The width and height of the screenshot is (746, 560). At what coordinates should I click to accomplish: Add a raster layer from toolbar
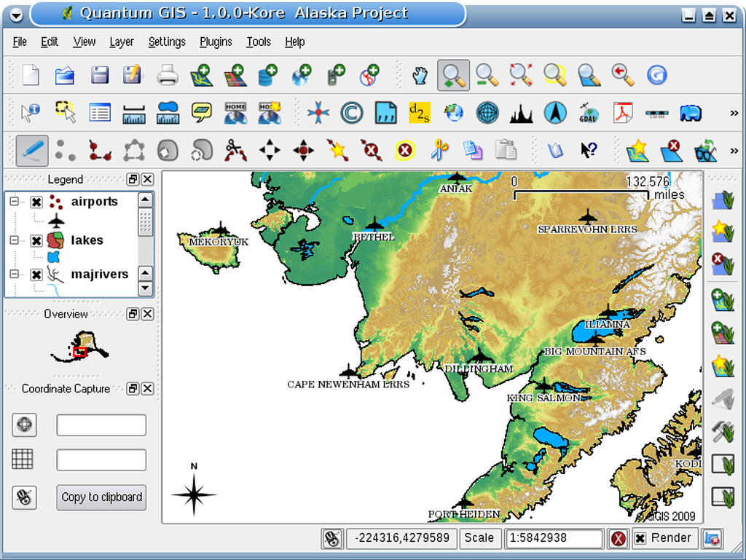[x=235, y=75]
